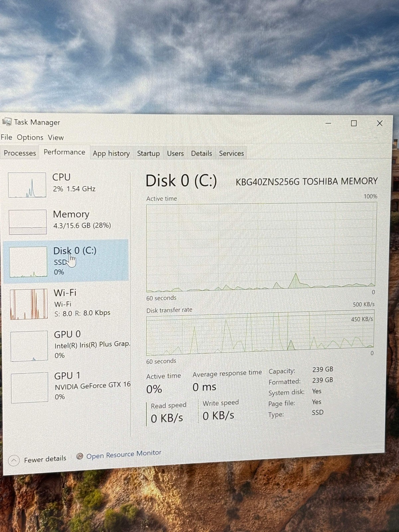
Task: Click the System disk Yes value
Action: point(317,391)
